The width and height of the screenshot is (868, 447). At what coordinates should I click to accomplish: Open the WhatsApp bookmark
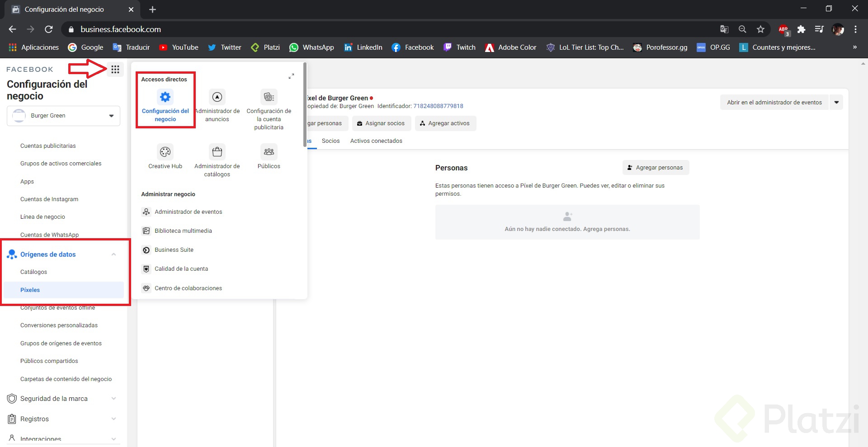(311, 47)
